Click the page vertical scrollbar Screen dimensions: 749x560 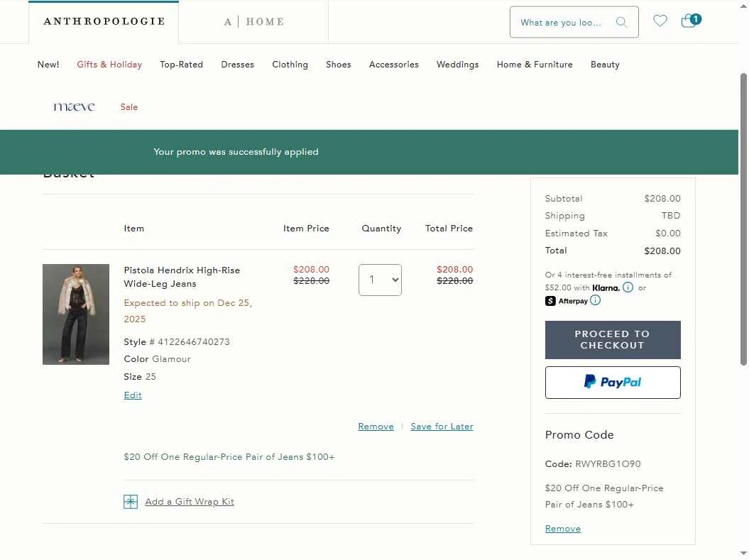tap(743, 219)
